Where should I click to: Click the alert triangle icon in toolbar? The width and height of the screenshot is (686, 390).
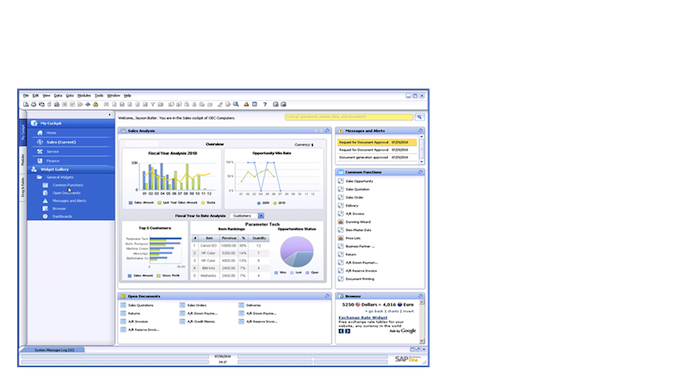pyautogui.click(x=246, y=105)
